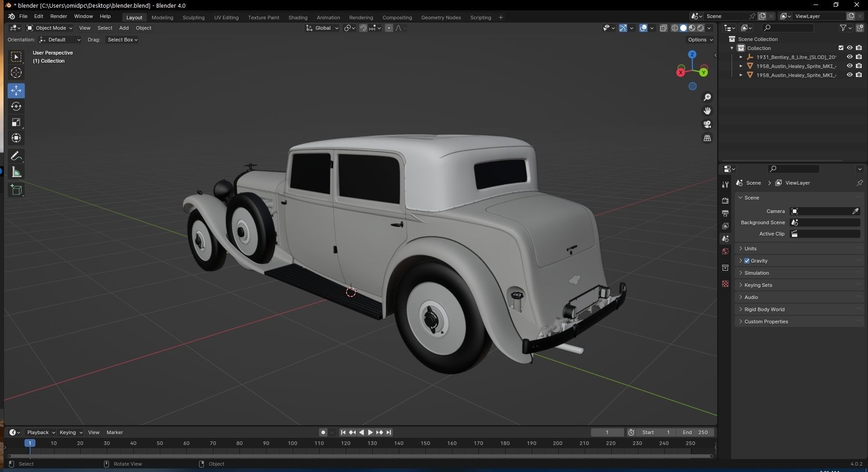Screen dimensions: 868x472
Task: Open the Add menu in viewport header
Action: [124, 28]
